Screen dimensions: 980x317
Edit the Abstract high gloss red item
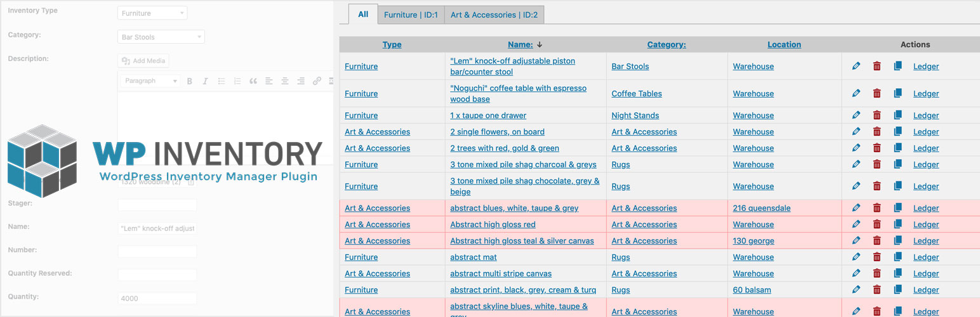[x=856, y=224]
